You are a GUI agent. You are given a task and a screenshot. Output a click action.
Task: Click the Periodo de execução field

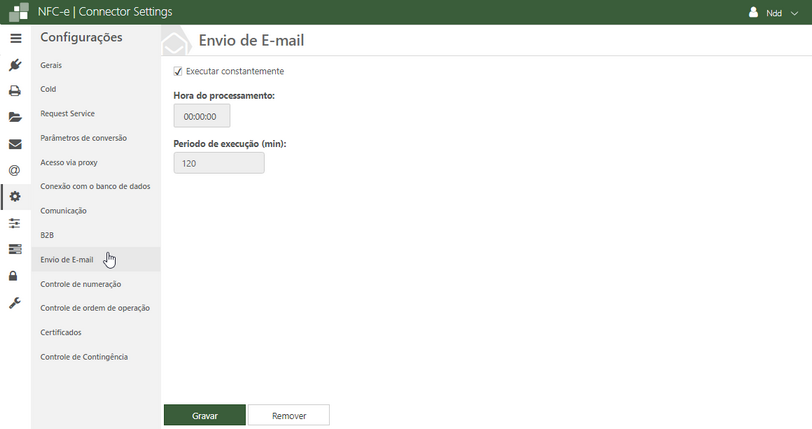pos(219,163)
